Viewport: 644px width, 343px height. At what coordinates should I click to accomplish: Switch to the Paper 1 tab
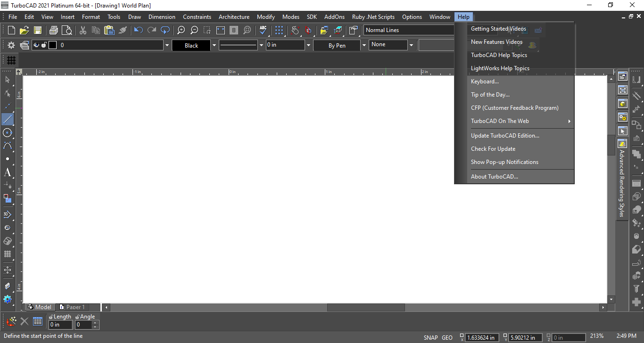tap(72, 307)
